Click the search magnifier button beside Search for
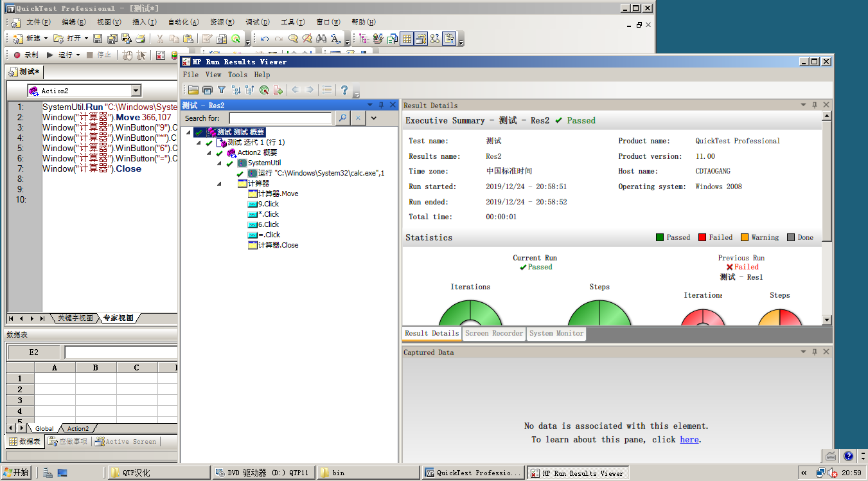Image resolution: width=868 pixels, height=481 pixels. (342, 118)
